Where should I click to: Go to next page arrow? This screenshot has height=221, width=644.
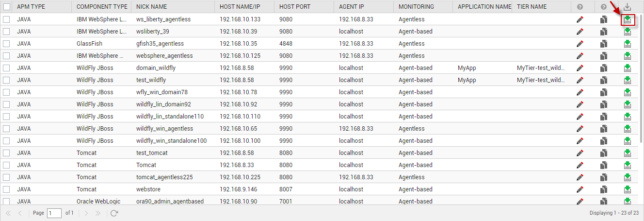86,213
